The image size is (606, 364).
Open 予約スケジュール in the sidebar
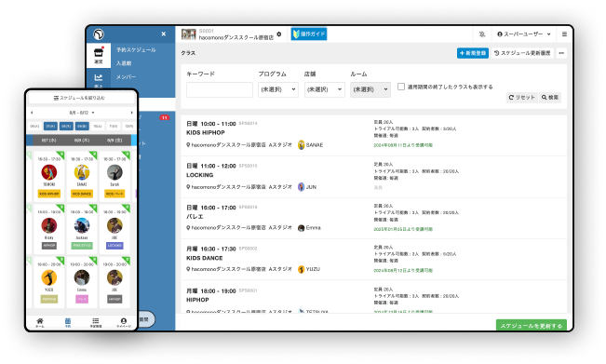[136, 50]
